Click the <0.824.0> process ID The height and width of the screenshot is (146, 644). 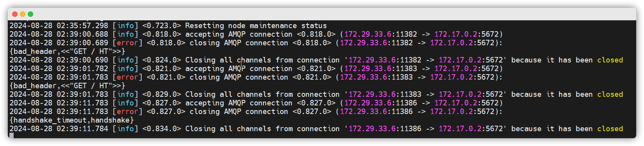[x=162, y=60]
